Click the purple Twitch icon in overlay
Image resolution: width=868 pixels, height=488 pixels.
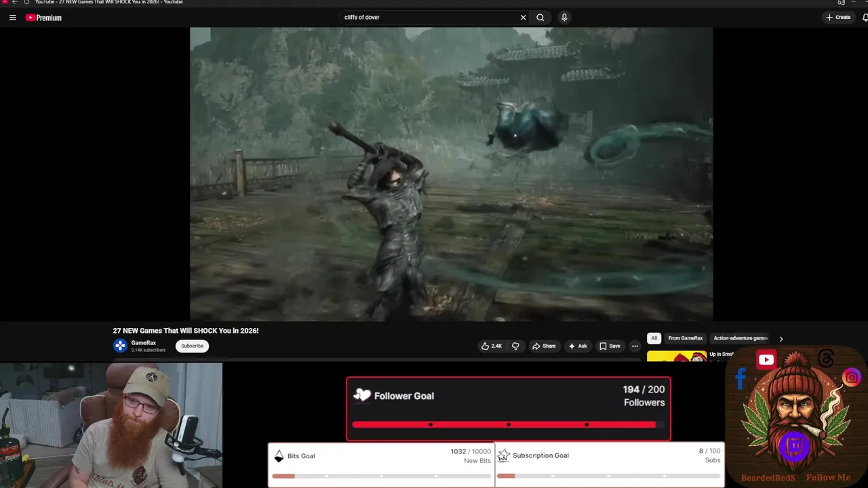pyautogui.click(x=794, y=448)
